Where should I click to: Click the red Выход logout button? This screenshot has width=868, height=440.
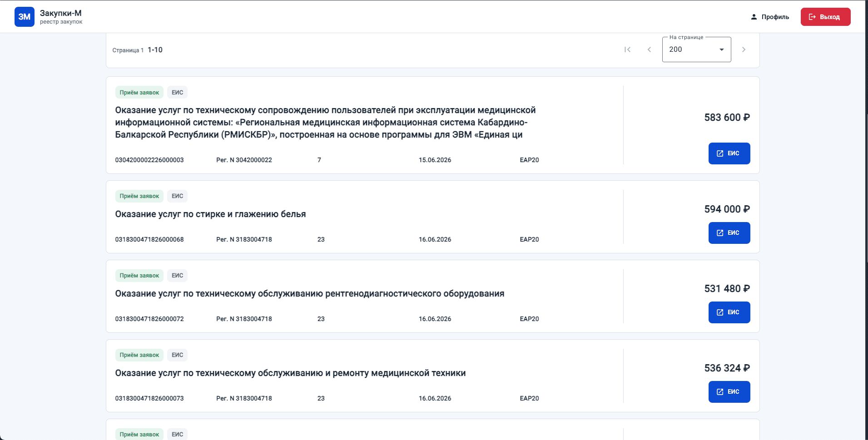pos(825,17)
